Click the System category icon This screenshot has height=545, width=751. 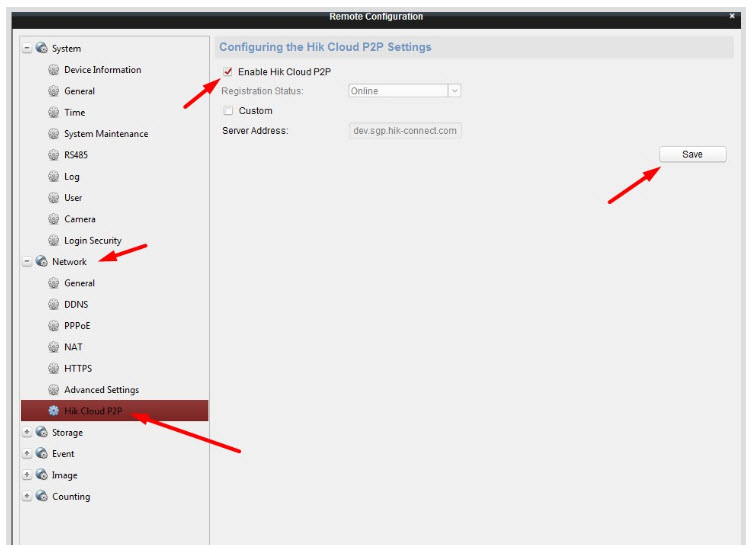[x=41, y=48]
